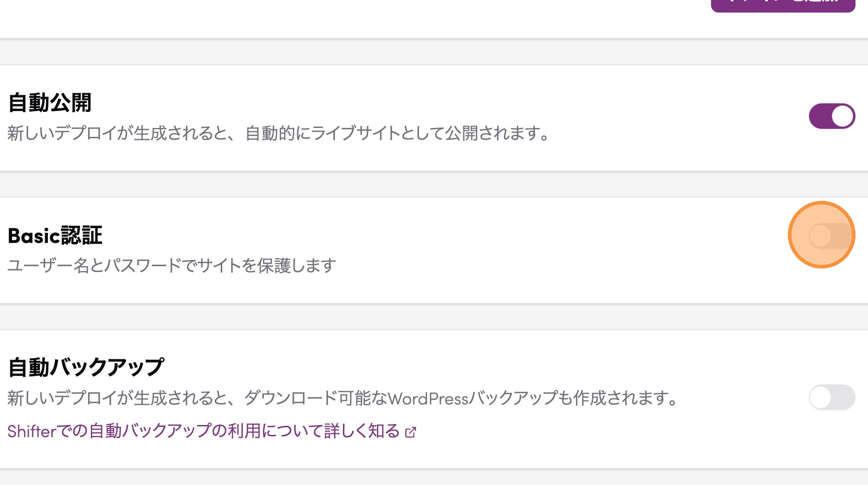Click the 自動公開 section heading
The image size is (868, 485).
[x=50, y=102]
